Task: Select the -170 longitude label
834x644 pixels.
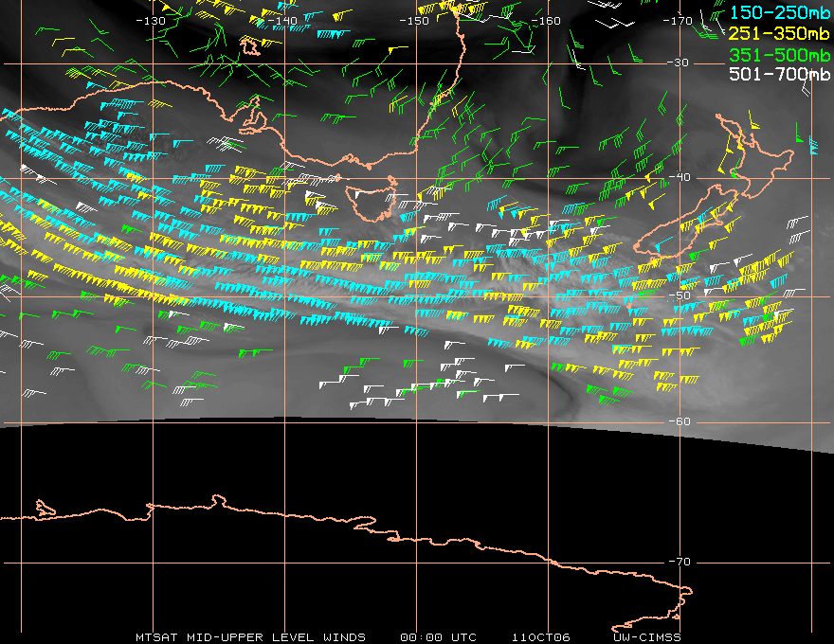Action: pyautogui.click(x=678, y=21)
